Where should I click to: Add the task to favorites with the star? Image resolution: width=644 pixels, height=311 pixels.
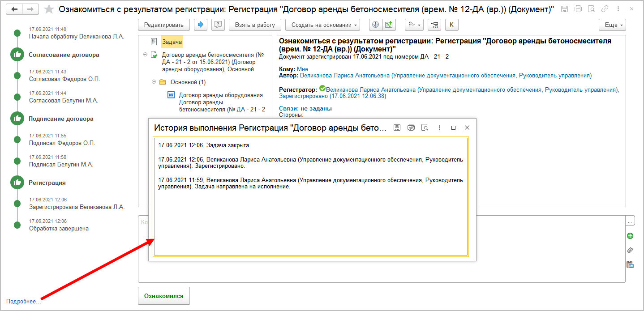50,9
